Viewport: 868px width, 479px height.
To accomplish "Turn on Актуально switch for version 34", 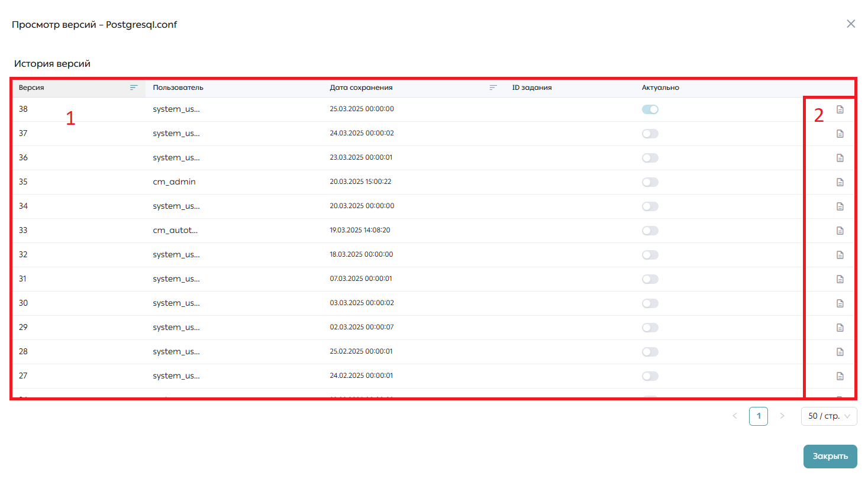I will (x=650, y=206).
